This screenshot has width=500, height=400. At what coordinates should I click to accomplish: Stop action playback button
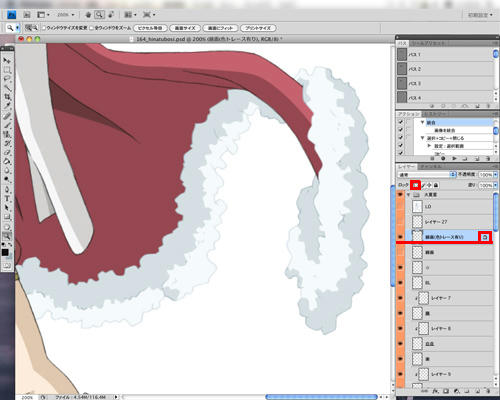click(432, 159)
